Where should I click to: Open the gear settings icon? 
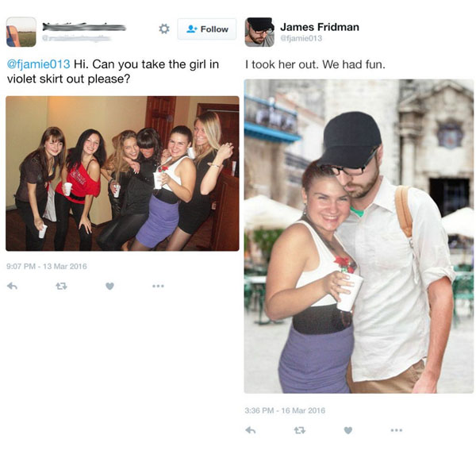point(164,29)
